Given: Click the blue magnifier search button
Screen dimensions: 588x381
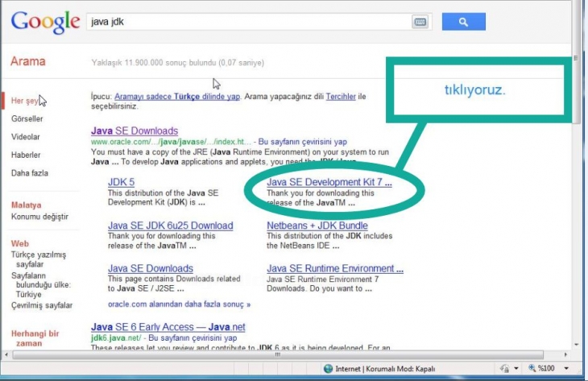Looking at the screenshot, I should (463, 23).
